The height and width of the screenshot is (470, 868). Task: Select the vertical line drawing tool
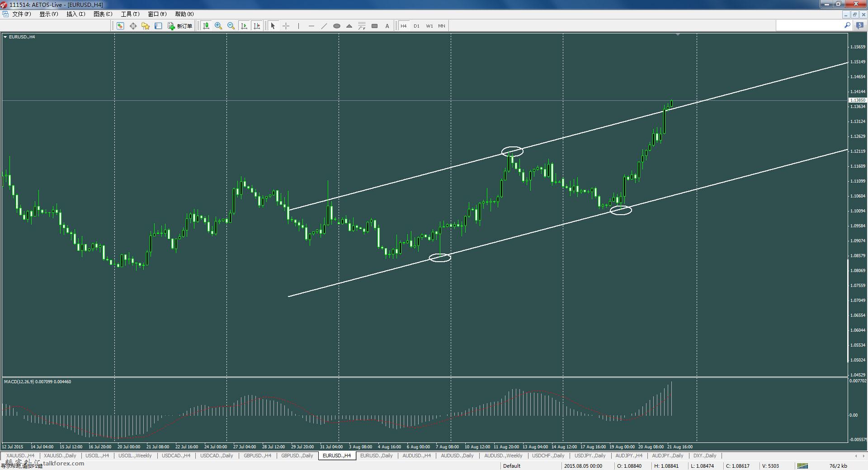[298, 26]
